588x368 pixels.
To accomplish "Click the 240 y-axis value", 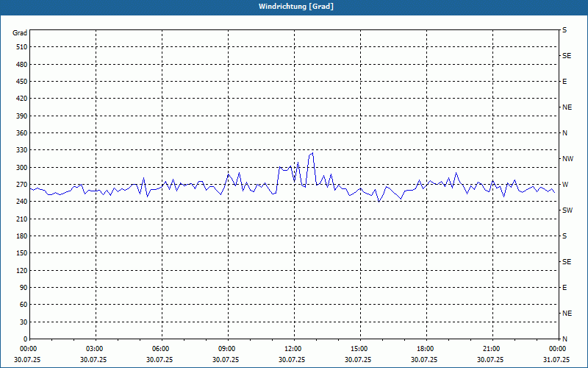I will point(22,202).
